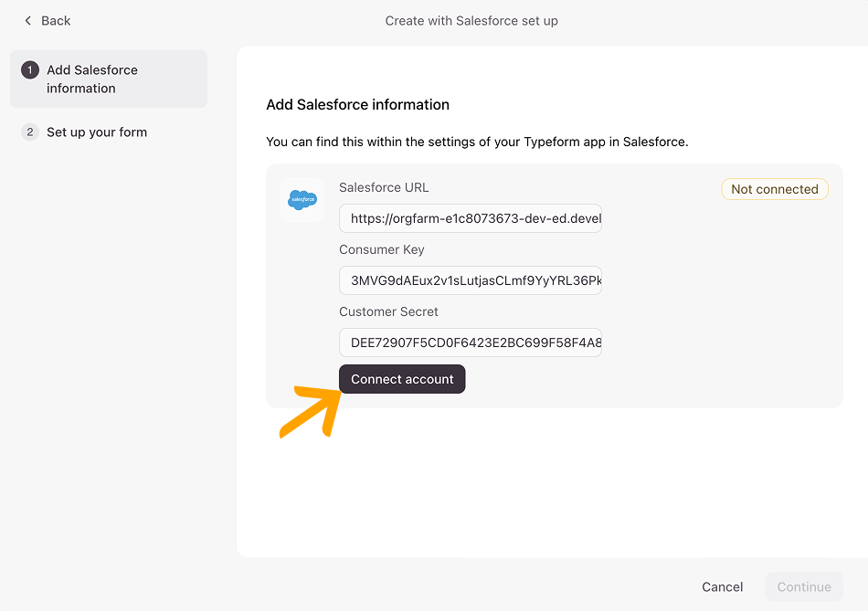
Task: Select the Add Salesforce information step
Action: point(91,79)
